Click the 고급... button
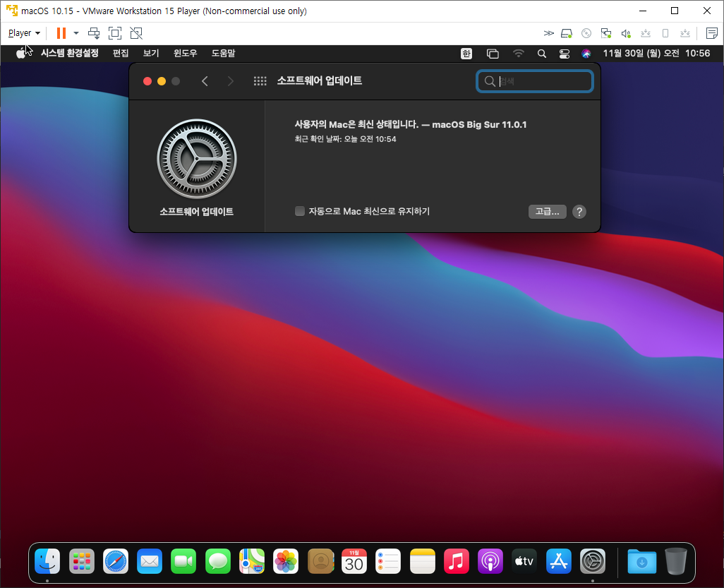 click(547, 212)
